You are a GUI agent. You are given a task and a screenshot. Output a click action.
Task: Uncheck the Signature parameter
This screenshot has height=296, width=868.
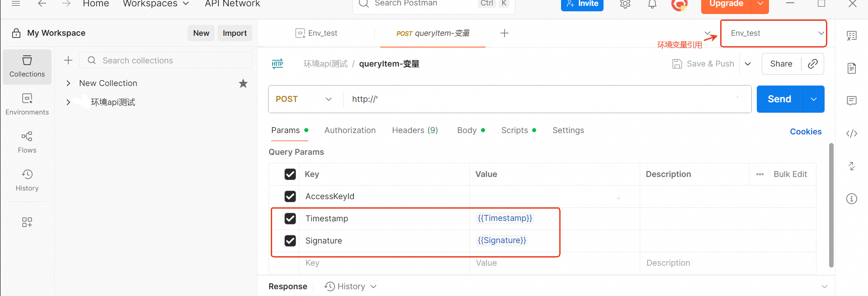pyautogui.click(x=290, y=241)
